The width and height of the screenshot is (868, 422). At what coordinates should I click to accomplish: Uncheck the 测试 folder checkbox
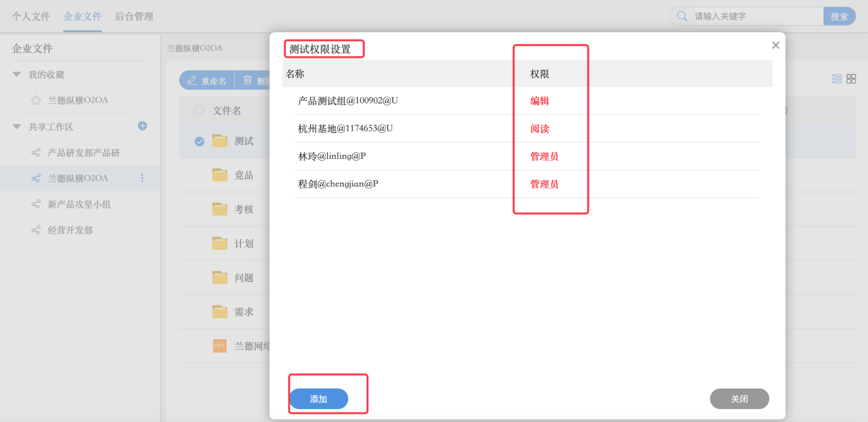[199, 141]
